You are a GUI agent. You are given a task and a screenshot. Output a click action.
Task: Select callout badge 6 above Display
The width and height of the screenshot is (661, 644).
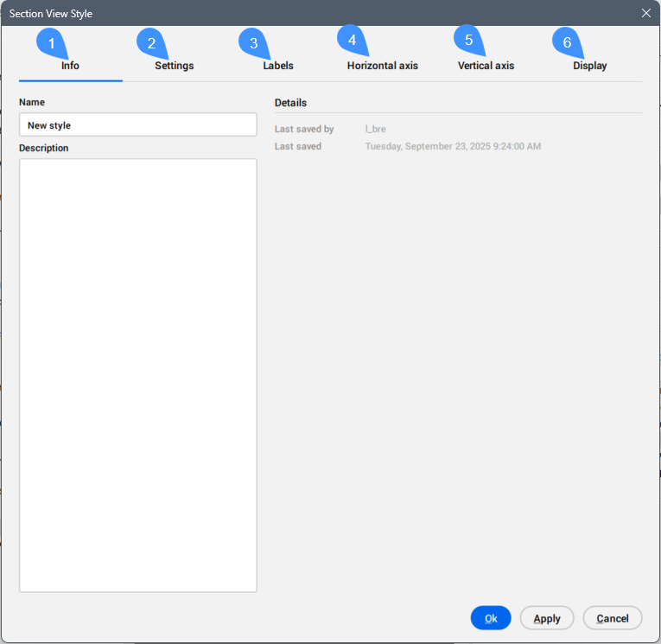567,42
